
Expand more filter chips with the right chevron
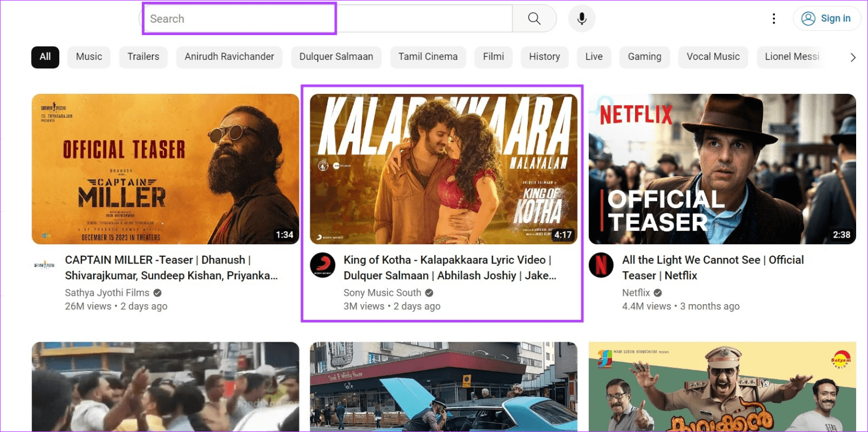(x=853, y=57)
